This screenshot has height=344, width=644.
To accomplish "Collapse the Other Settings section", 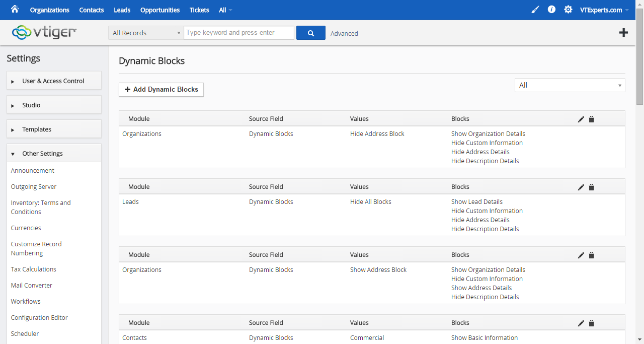I will click(54, 153).
